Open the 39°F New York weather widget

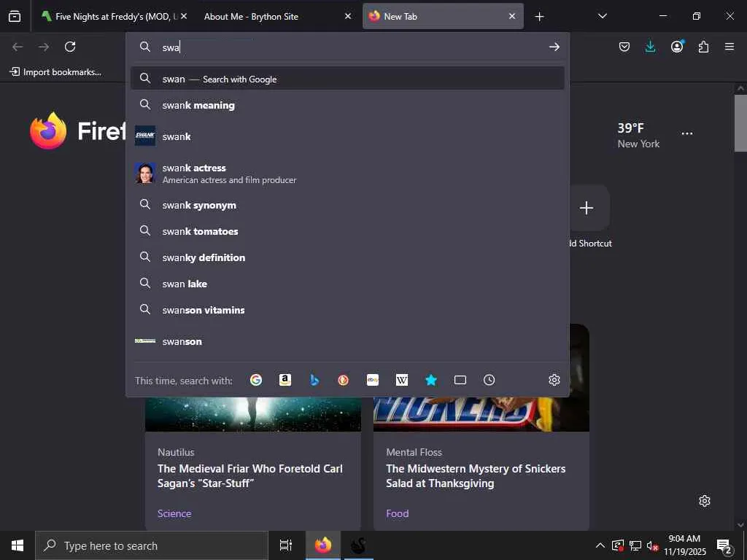(638, 135)
